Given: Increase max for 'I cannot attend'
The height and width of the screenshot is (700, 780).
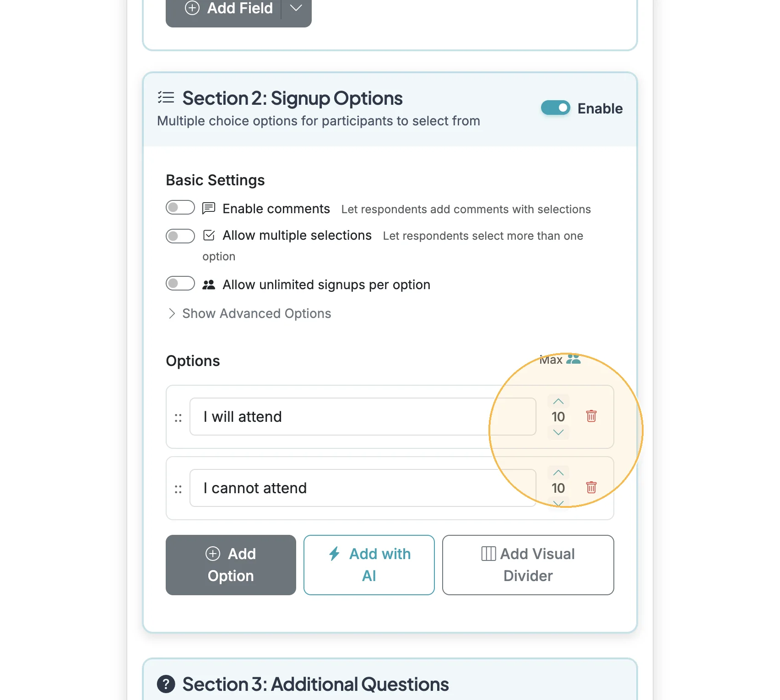Looking at the screenshot, I should click(558, 473).
